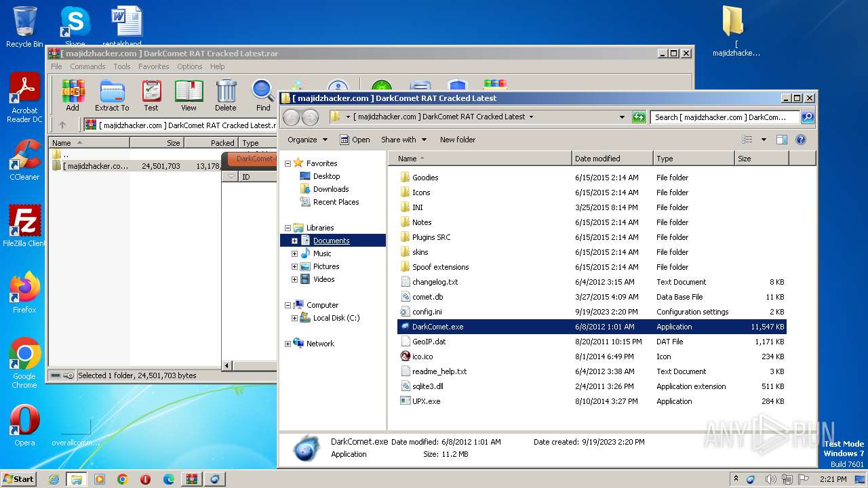The width and height of the screenshot is (868, 488).
Task: Open address bar history dropdown
Action: 622,117
